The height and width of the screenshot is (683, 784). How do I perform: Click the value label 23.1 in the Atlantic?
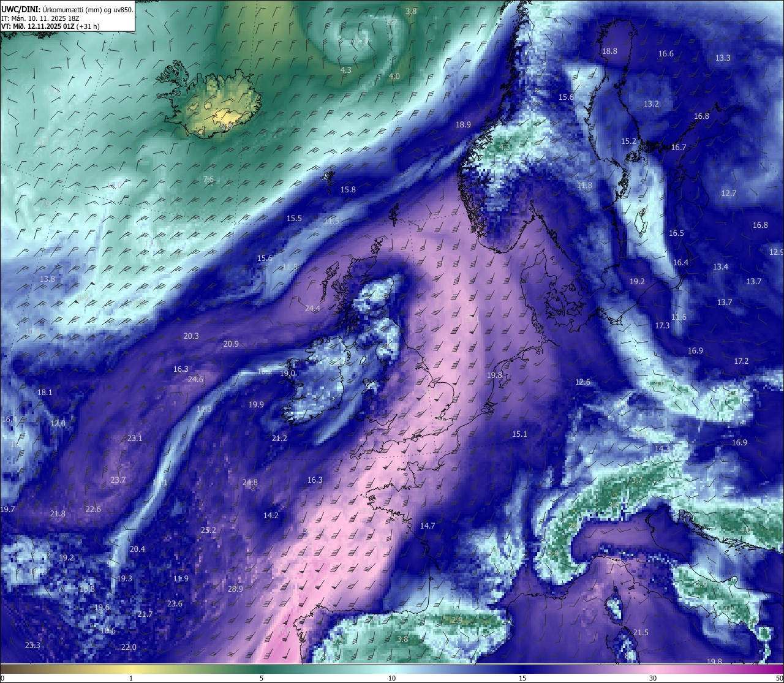135,439
